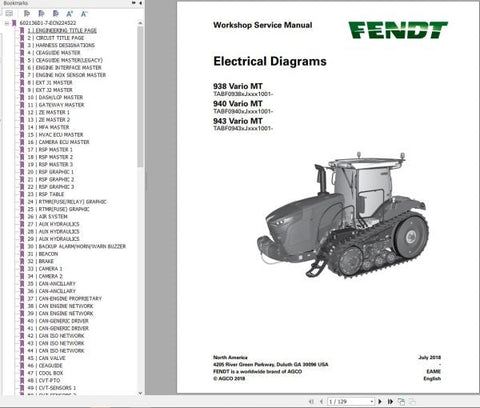Image resolution: width=480 pixels, height=408 pixels.
Task: Click bookmark icon beside 23 | RSP TABLE
Action: (x=22, y=194)
